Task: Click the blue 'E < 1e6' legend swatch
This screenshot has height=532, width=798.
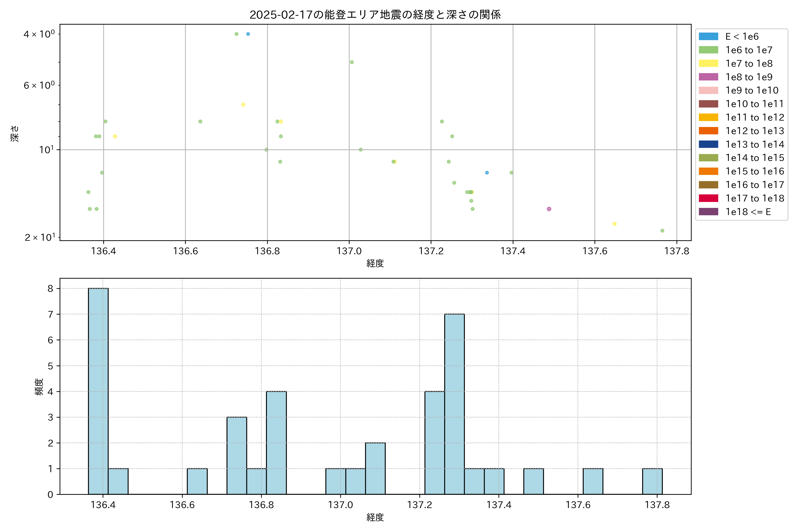Action: tap(708, 37)
